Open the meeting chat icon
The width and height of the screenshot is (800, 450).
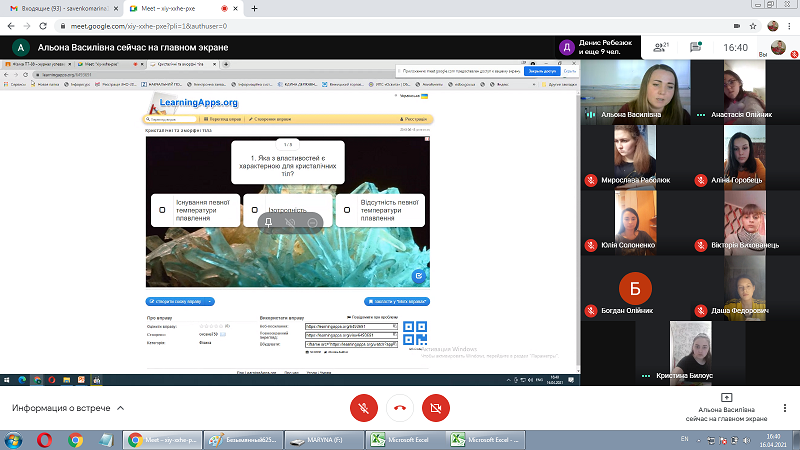point(695,47)
